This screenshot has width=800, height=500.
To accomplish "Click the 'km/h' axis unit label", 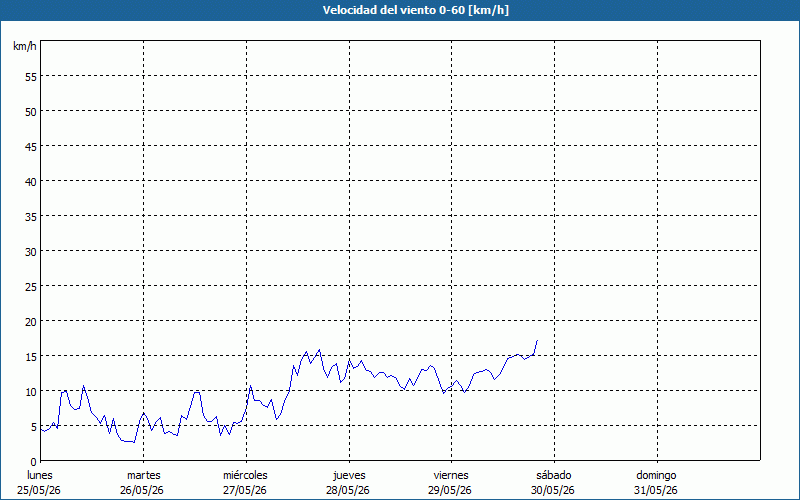I will click(24, 46).
